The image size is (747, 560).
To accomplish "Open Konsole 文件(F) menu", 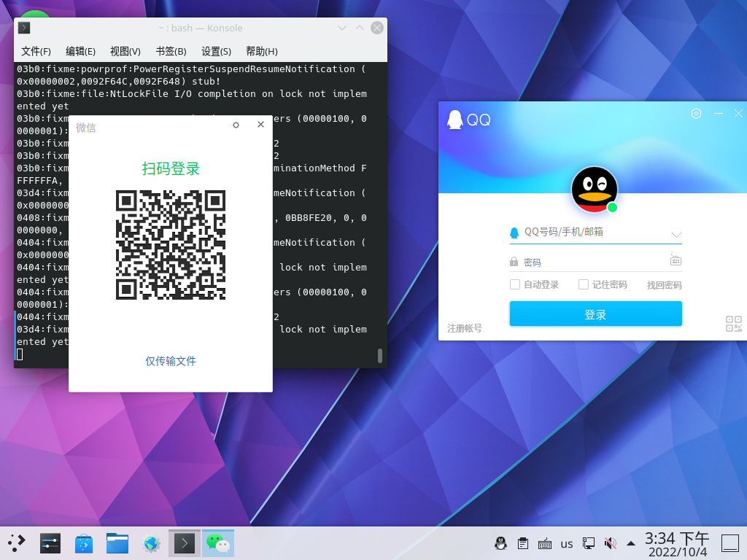I will pos(36,52).
